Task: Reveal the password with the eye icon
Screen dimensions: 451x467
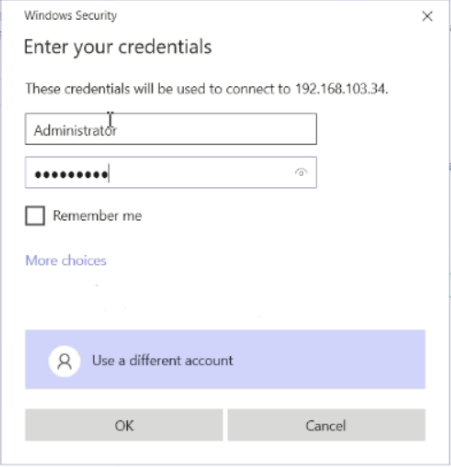Action: [x=301, y=172]
